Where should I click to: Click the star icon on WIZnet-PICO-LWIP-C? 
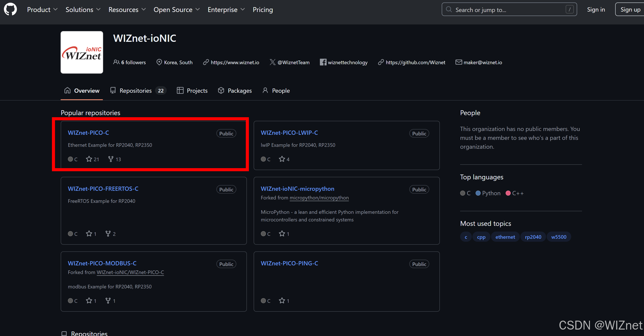[x=282, y=159]
